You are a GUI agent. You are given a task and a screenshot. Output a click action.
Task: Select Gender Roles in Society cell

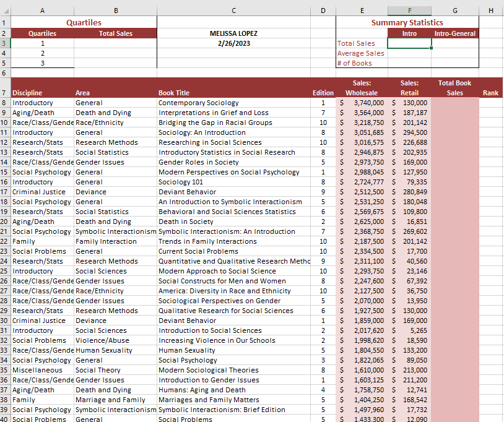click(x=233, y=162)
